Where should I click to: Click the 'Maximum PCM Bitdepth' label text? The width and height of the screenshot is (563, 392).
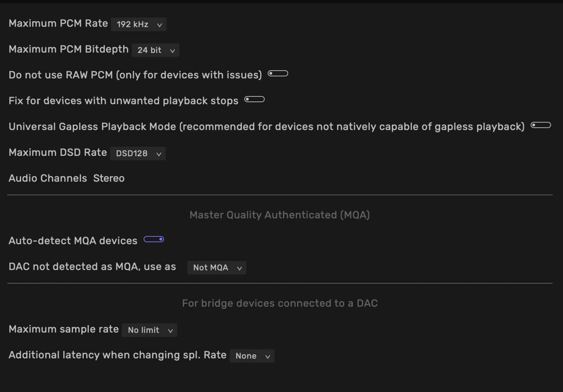[x=68, y=49]
